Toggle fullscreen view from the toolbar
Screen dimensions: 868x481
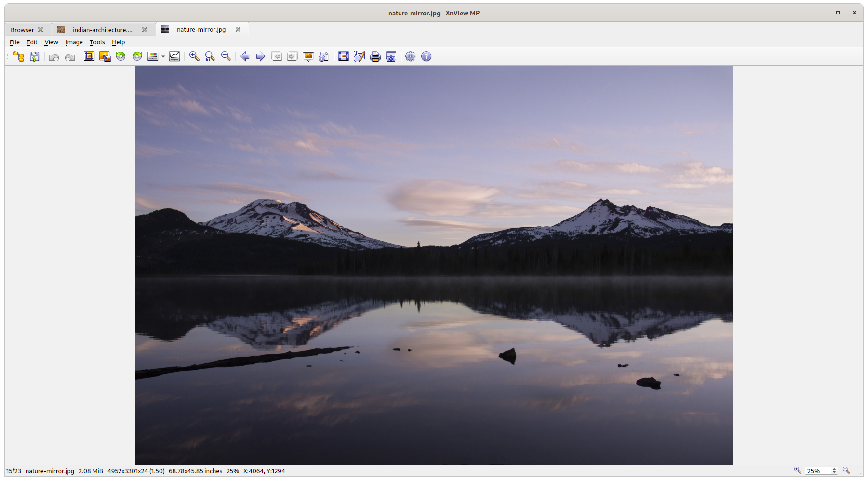pos(343,56)
